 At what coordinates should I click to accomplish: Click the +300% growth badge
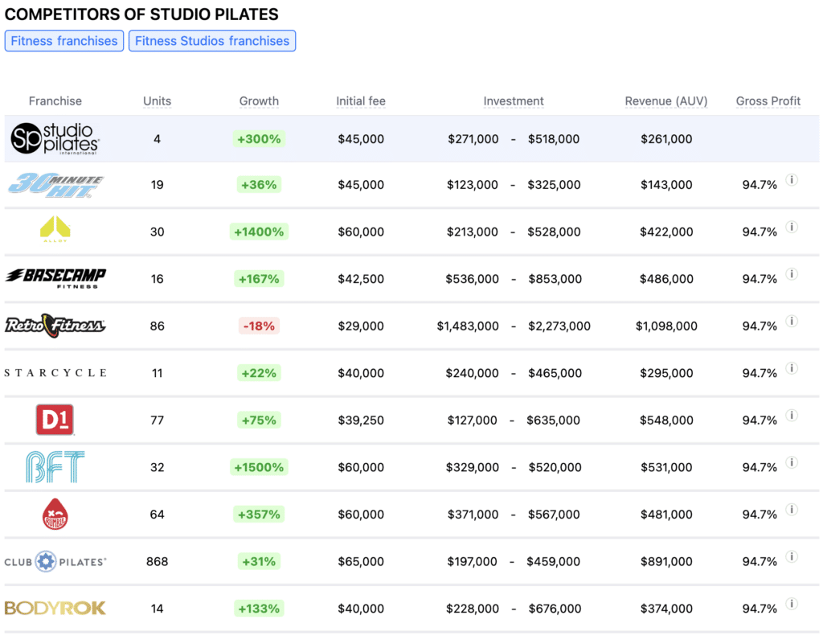pyautogui.click(x=259, y=139)
